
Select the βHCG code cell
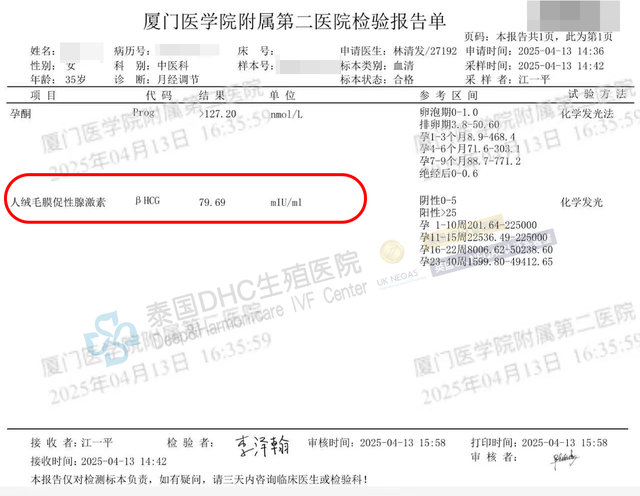tap(151, 202)
